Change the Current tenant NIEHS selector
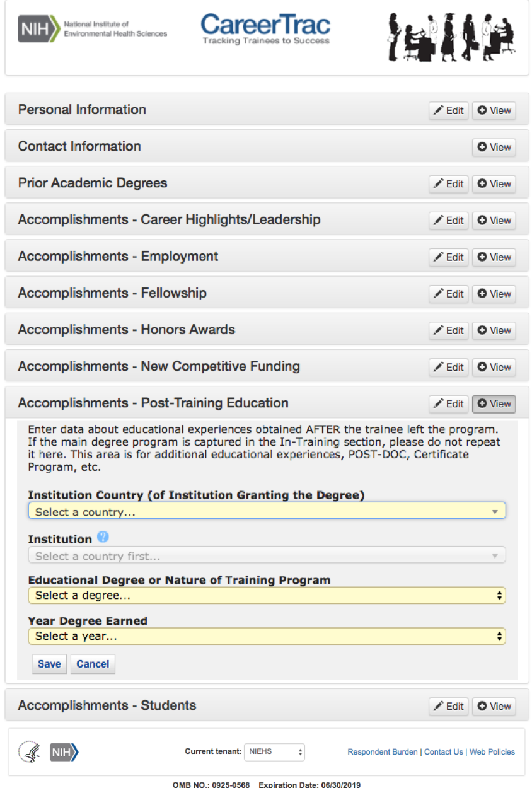This screenshot has width=532, height=788. pyautogui.click(x=275, y=751)
